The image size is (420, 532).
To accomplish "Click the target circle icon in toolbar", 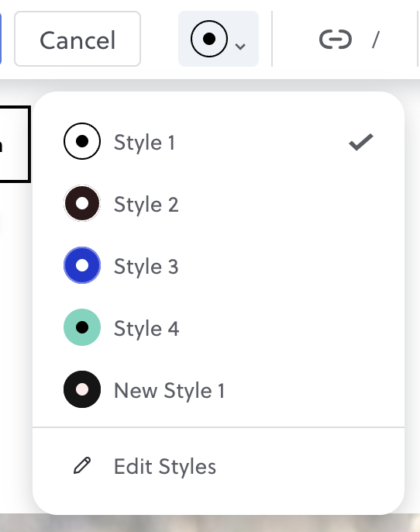I will point(208,39).
